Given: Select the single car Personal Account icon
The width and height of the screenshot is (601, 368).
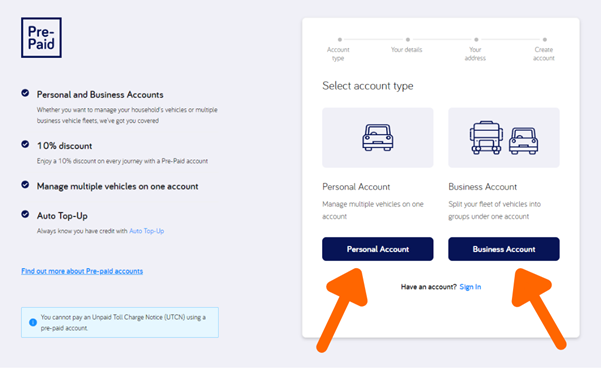Looking at the screenshot, I should [378, 137].
